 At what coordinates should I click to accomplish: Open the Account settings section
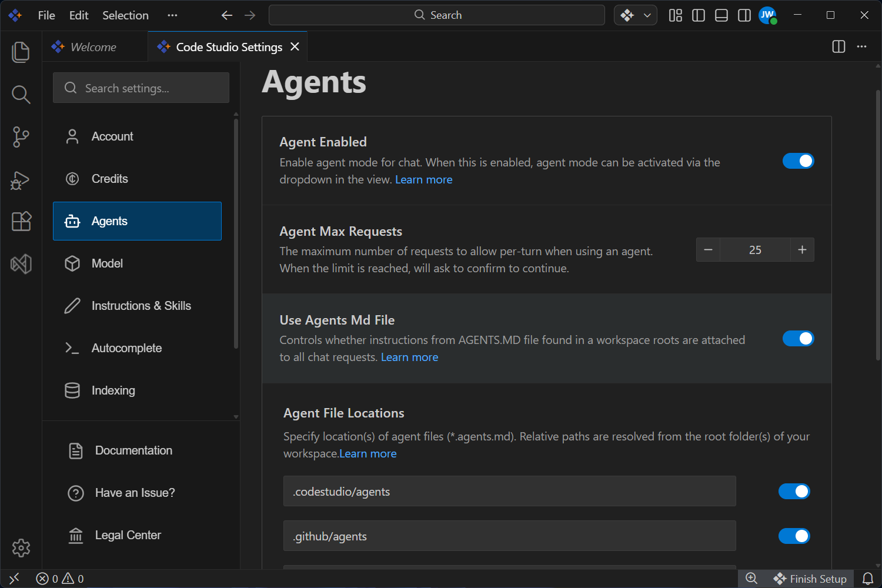point(137,136)
